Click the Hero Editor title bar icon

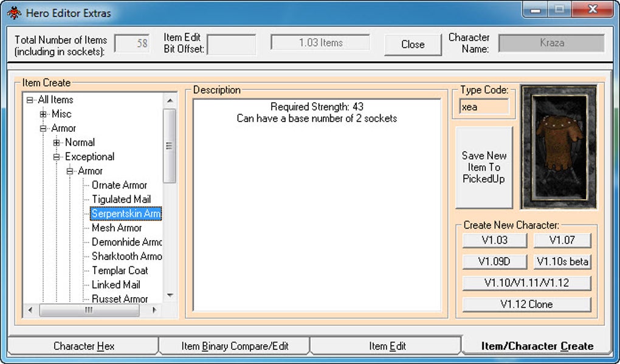(14, 13)
